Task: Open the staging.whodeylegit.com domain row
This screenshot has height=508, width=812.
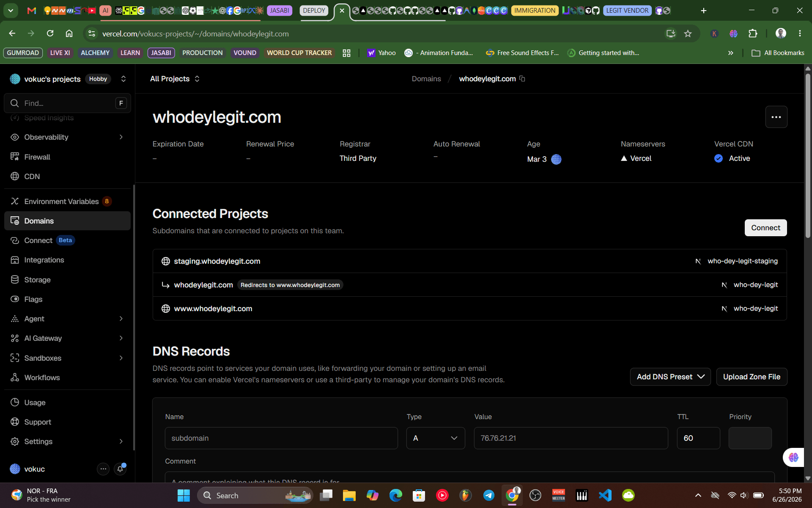Action: point(469,261)
